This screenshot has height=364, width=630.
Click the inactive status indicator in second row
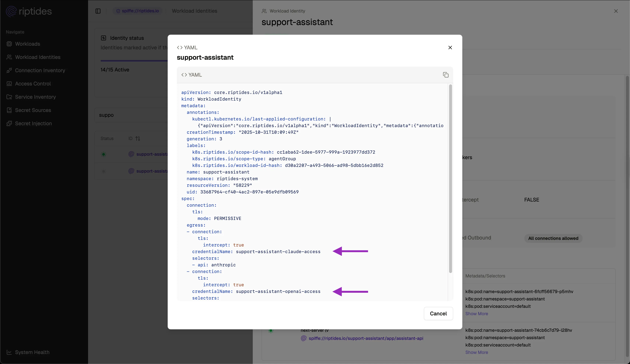[x=103, y=171]
